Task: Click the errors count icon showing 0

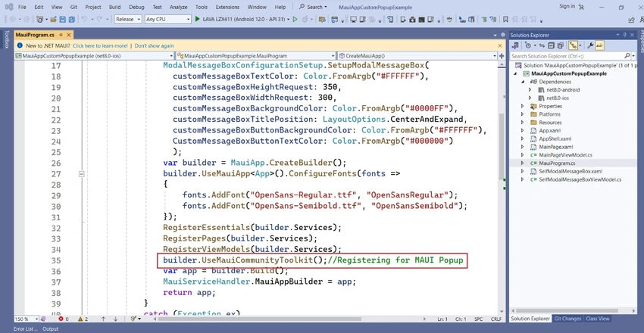Action: pyautogui.click(x=62, y=319)
